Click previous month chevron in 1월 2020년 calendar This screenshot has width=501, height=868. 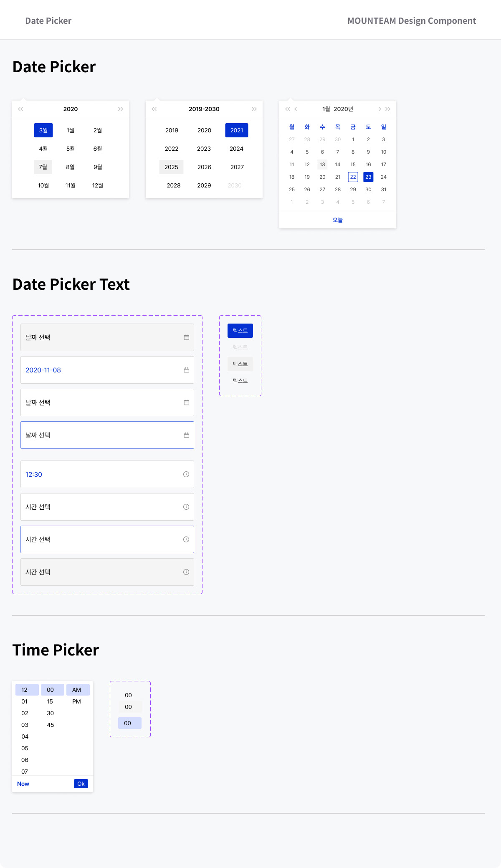tap(296, 109)
